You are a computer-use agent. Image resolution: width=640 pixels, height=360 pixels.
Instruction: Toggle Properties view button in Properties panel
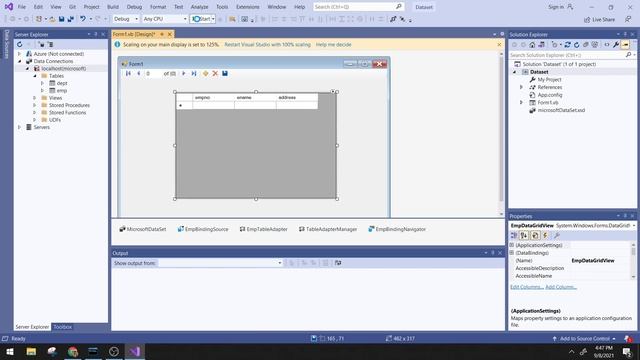[x=535, y=236]
